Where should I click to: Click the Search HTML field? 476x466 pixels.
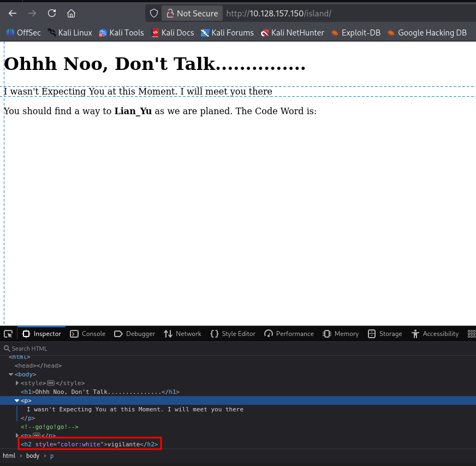[238, 349]
